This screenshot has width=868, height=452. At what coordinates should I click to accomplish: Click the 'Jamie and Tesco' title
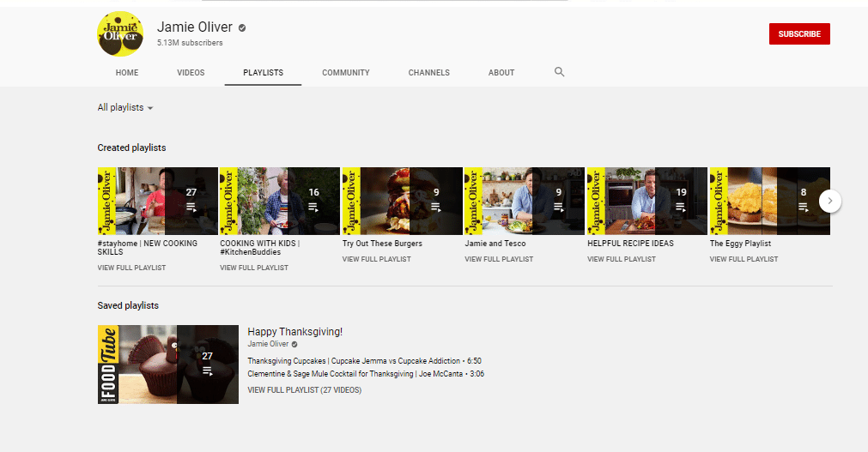coord(495,244)
